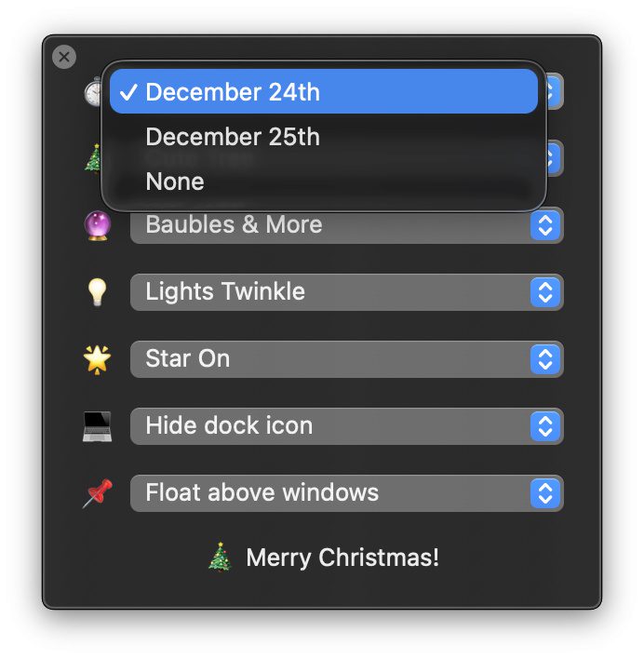Click the glowing star icon

coord(97,359)
